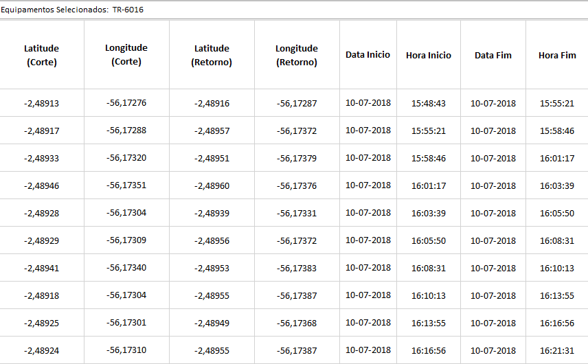Click the Data Inicio column header

tap(367, 55)
